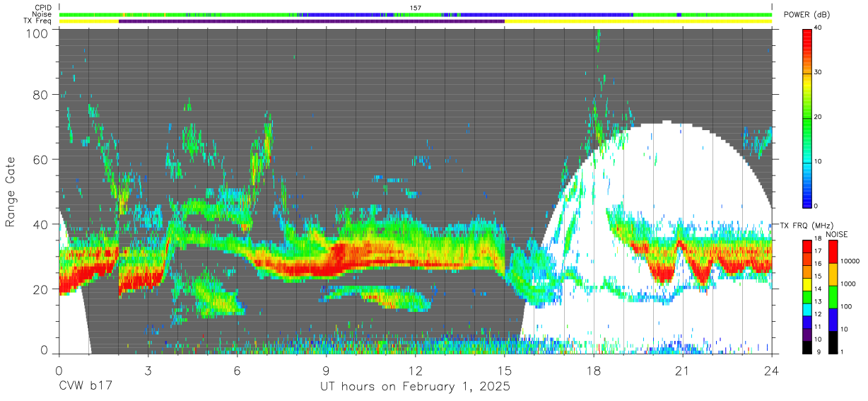The height and width of the screenshot is (401, 868).
Task: Click the y-axis tick label '100'
Action: tap(37, 33)
